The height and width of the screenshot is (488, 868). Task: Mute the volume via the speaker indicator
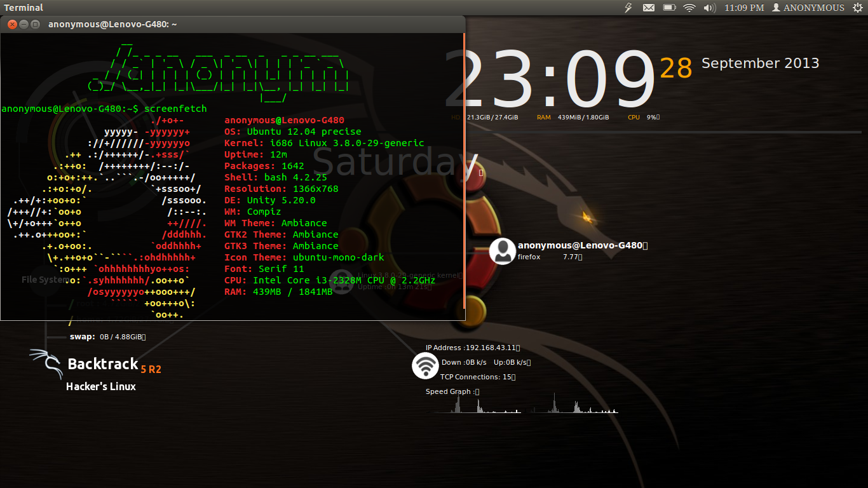click(x=709, y=8)
